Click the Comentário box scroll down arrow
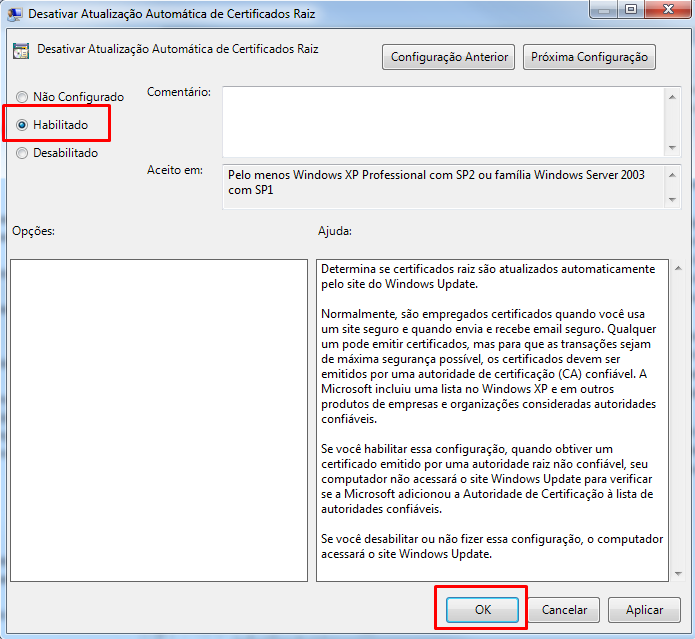This screenshot has height=639, width=695. coord(673,148)
